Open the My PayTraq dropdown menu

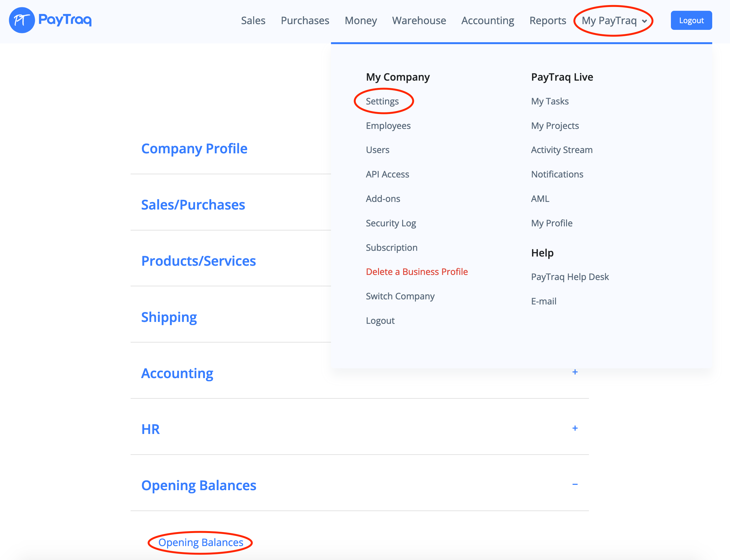click(x=614, y=21)
